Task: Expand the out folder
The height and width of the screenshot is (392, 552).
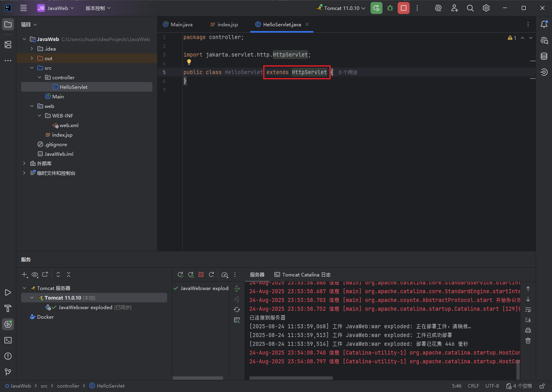Action: click(32, 58)
